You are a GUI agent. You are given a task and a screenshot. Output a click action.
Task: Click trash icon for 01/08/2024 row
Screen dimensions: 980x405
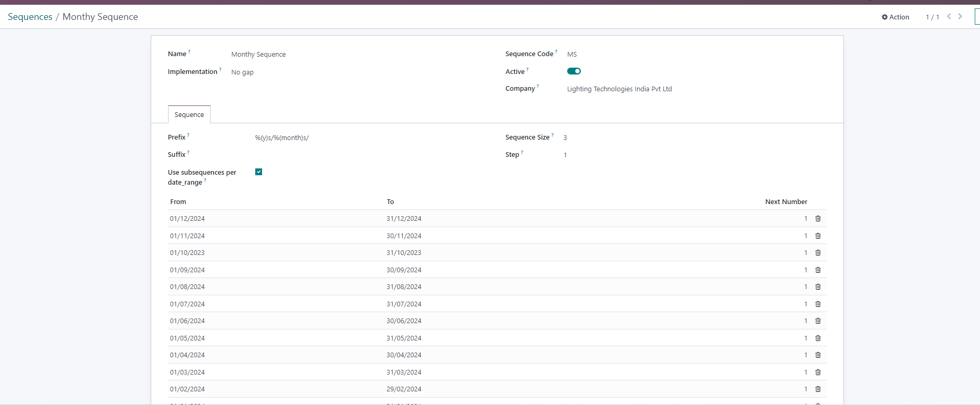coord(818,287)
